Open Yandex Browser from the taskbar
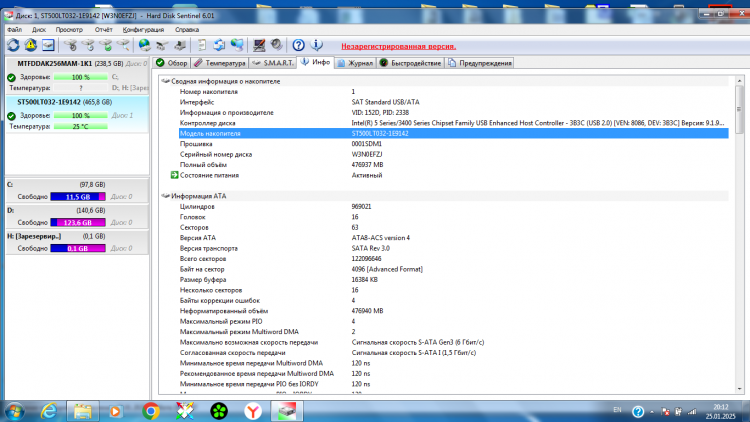Viewport: 750px width, 422px height. point(253,411)
